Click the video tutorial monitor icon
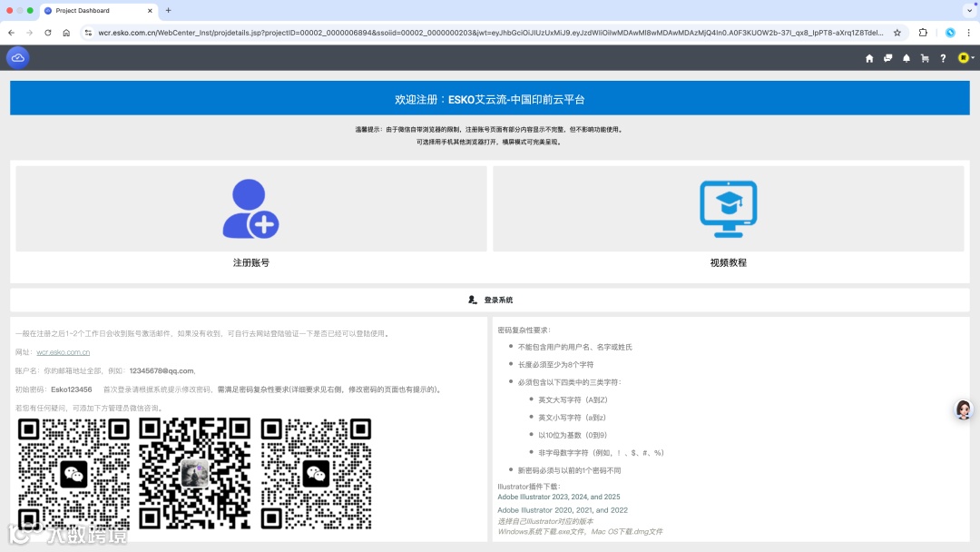This screenshot has height=552, width=980. tap(728, 209)
